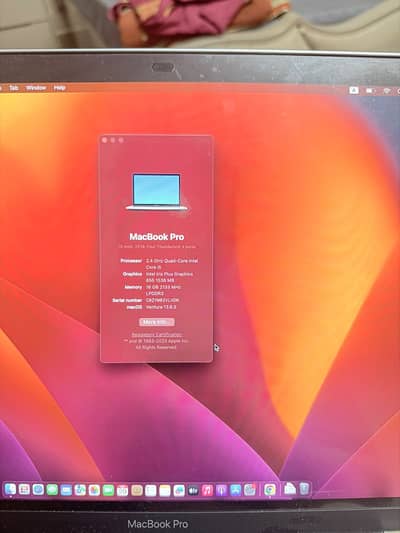Screen dimensions: 400x533
Task: Select the Serial number value text
Action: pos(162,300)
